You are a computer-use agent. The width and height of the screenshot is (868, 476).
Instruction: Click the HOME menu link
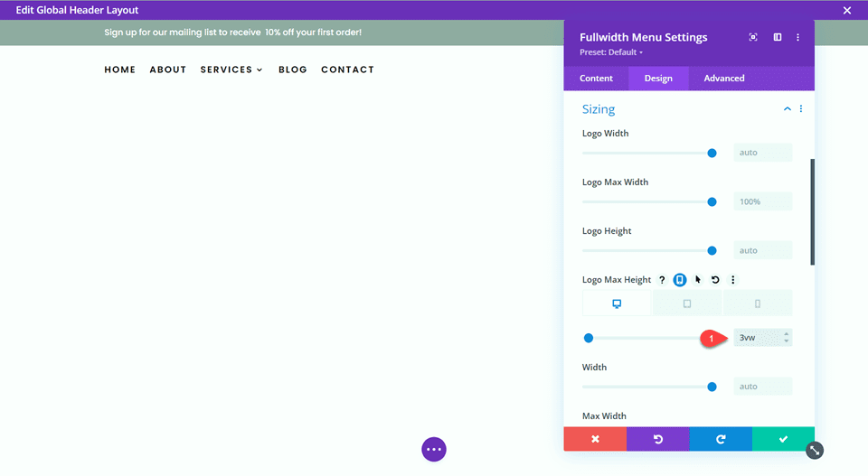(x=120, y=70)
